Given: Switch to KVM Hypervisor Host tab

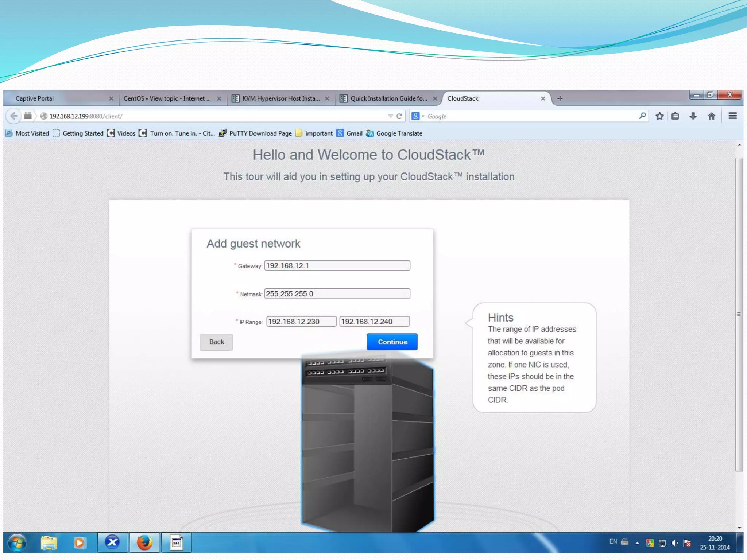Looking at the screenshot, I should (x=281, y=98).
